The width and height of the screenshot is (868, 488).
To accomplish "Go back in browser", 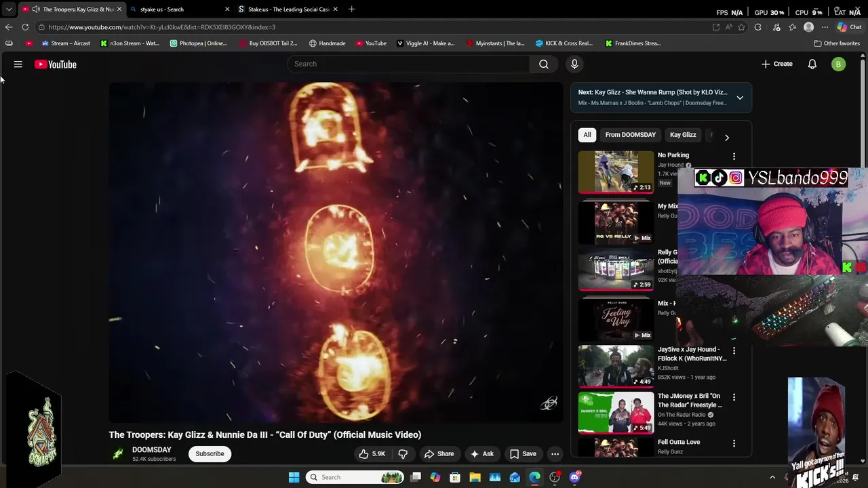I will coord(8,27).
